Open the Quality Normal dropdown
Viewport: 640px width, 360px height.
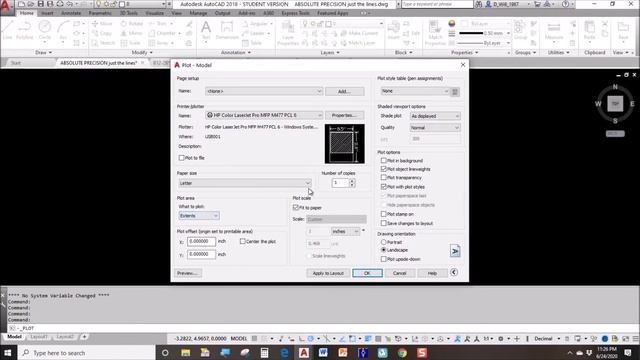pos(435,128)
